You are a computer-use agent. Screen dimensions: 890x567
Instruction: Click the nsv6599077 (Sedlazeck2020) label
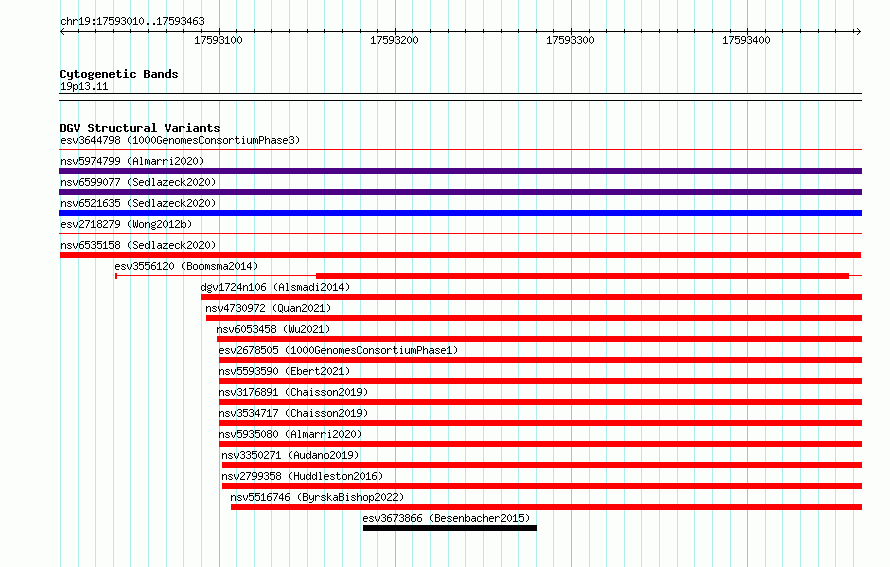[x=138, y=182]
